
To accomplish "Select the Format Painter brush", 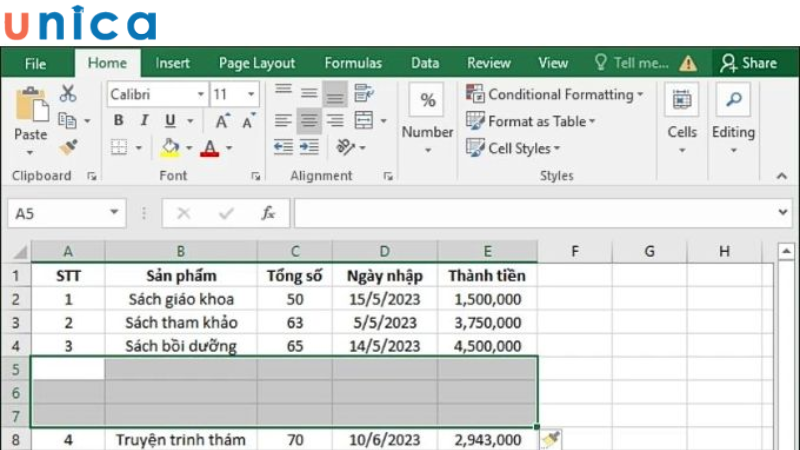I will 68,147.
